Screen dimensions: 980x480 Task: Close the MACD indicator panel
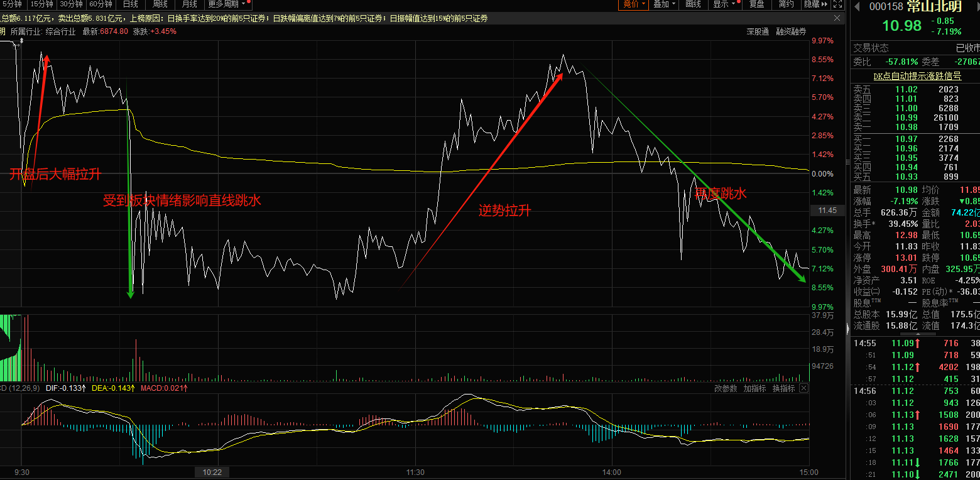(x=803, y=388)
